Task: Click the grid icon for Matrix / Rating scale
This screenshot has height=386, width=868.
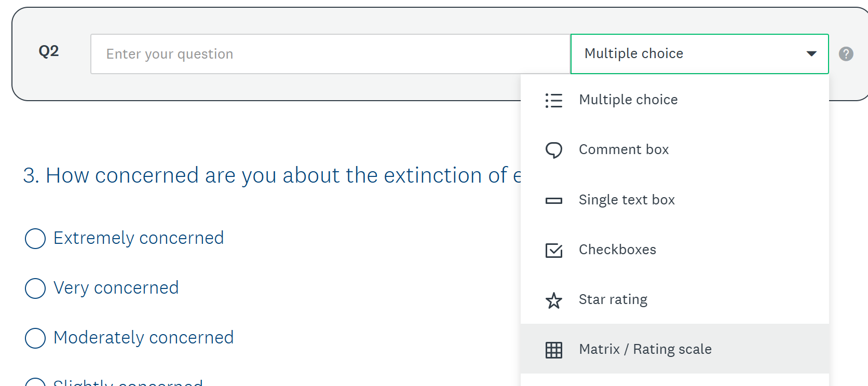Action: (x=553, y=350)
